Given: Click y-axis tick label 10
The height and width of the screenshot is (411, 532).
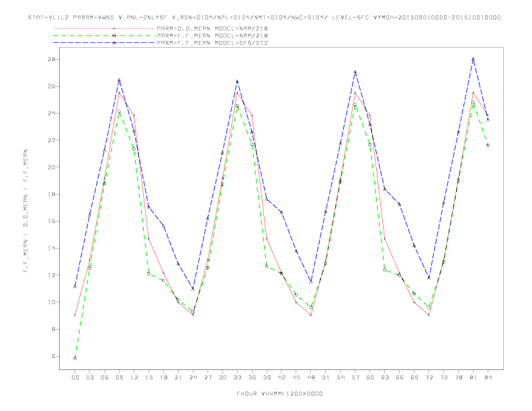Looking at the screenshot, I should [52, 302].
